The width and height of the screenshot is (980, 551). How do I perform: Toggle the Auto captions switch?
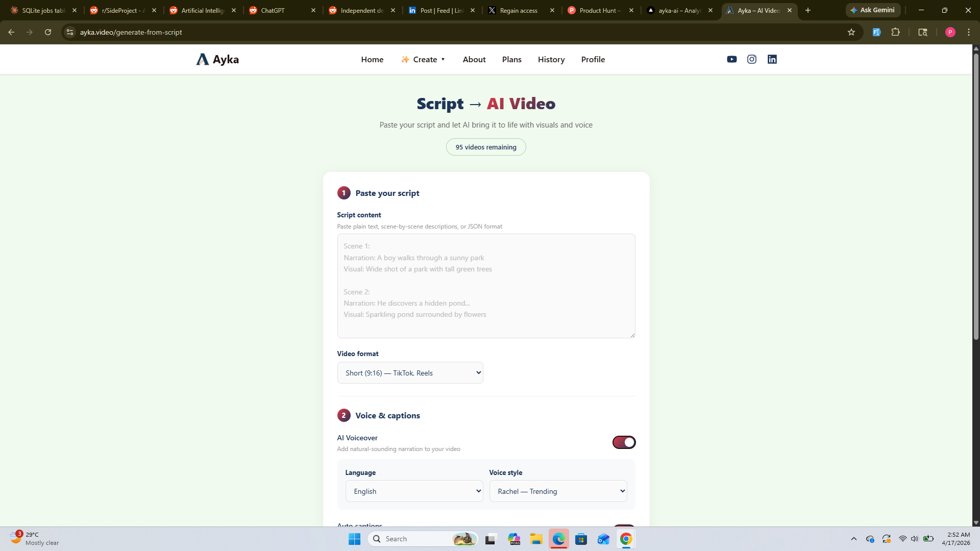624,525
